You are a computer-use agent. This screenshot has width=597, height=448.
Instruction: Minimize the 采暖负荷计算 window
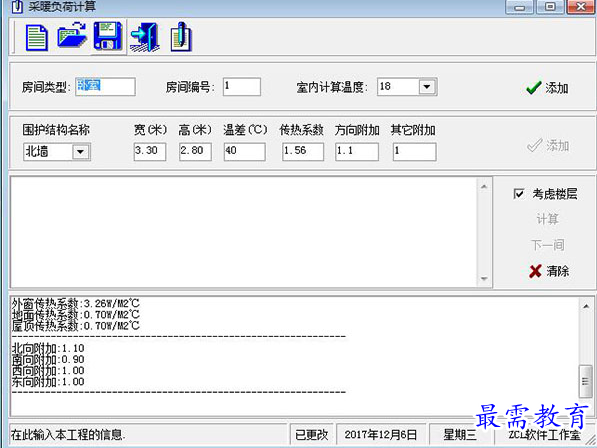pyautogui.click(x=520, y=7)
